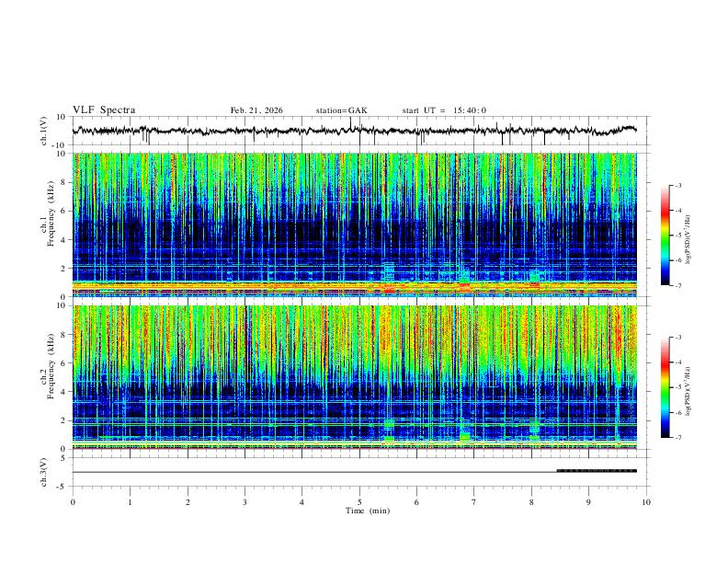The image size is (728, 563).
Task: Click the 'ch.1(V)' waveform axis label
Action: 43,131
